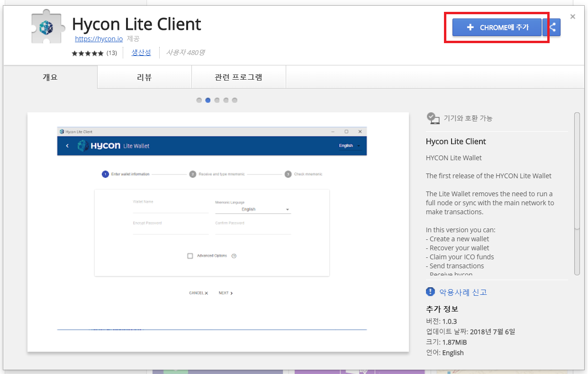588x374 pixels.
Task: Click the CHROME에 추가 button
Action: click(x=497, y=27)
